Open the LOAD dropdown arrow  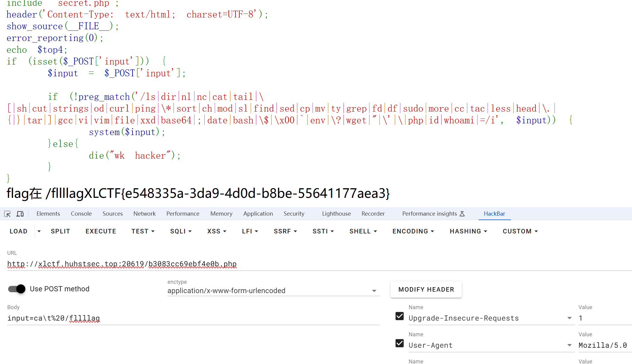39,231
